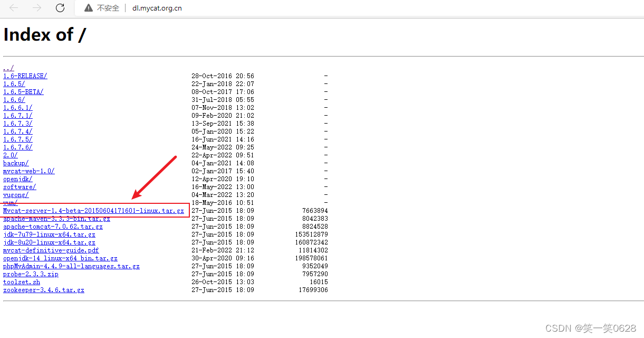The image size is (644, 338).
Task: Open the software directory
Action: click(20, 186)
